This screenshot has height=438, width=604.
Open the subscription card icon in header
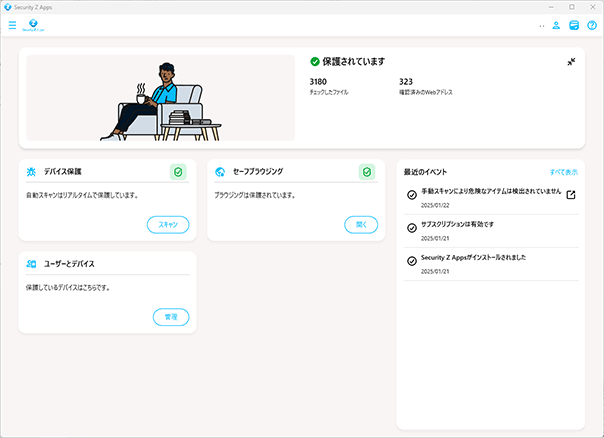click(574, 25)
